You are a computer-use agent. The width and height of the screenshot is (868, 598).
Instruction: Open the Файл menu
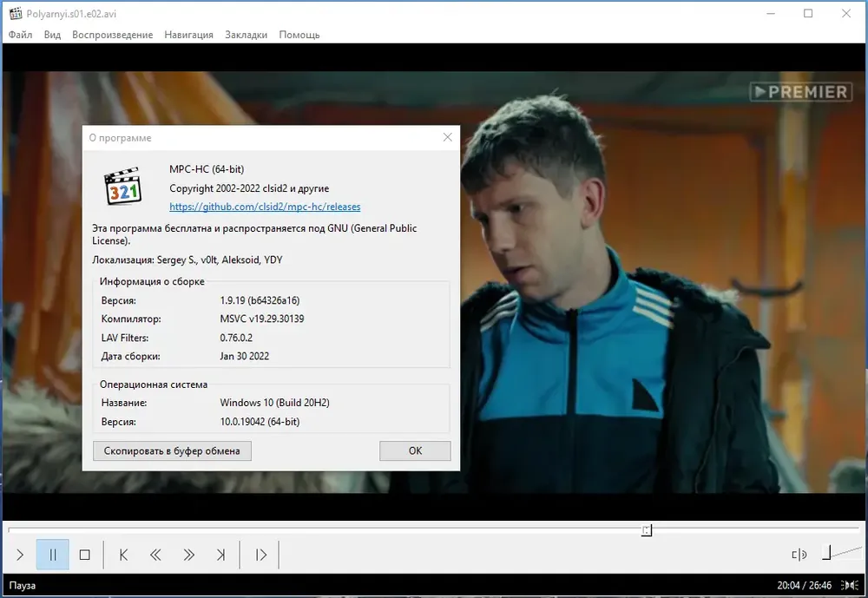[x=21, y=35]
